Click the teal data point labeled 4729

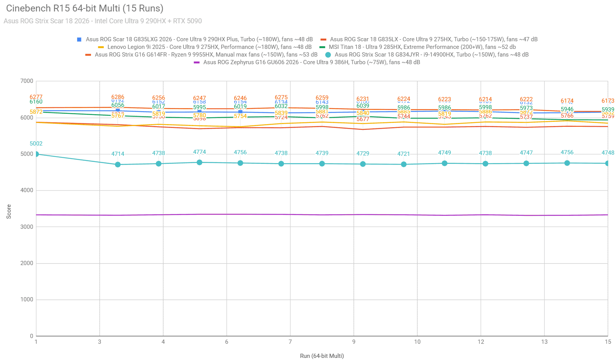pyautogui.click(x=363, y=164)
